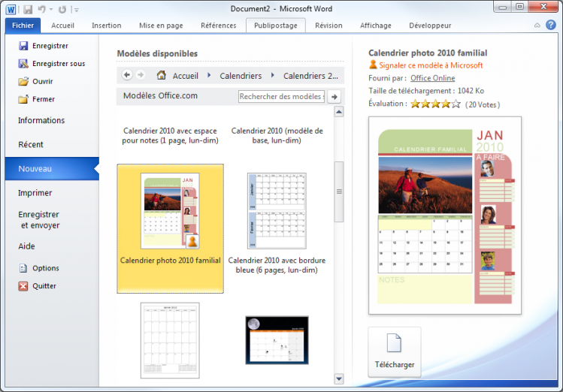Click the Accueil home icon in breadcrumb
Image resolution: width=563 pixels, height=392 pixels.
(162, 75)
